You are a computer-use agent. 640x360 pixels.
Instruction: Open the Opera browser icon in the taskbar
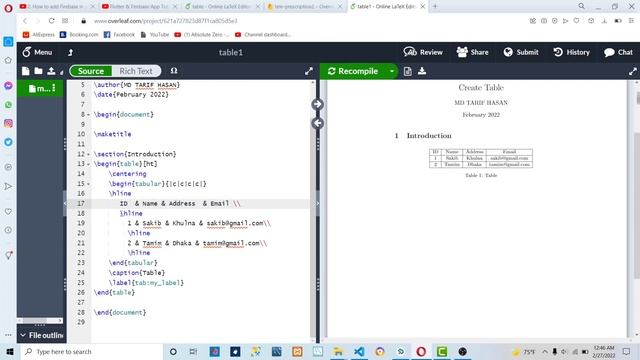pos(421,351)
